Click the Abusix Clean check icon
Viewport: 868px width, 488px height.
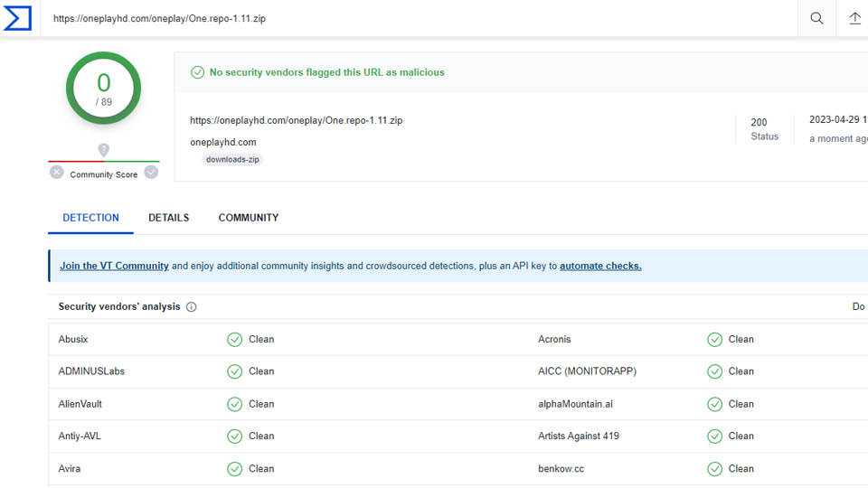[x=235, y=340]
